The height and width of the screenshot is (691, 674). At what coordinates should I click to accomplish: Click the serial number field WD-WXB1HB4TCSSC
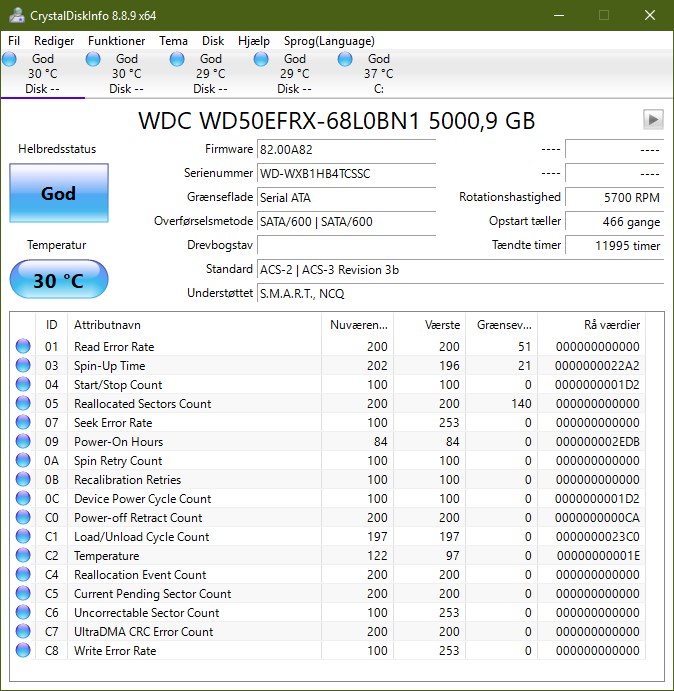(x=346, y=173)
